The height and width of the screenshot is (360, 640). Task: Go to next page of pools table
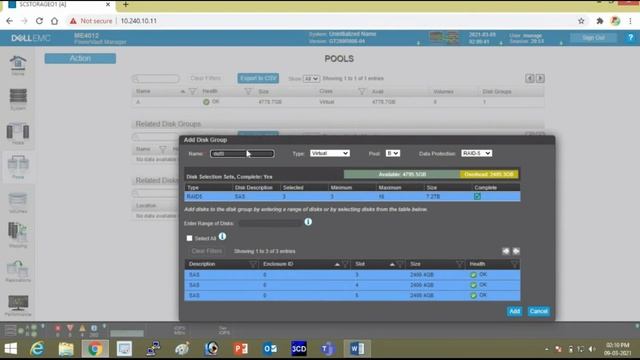click(540, 78)
